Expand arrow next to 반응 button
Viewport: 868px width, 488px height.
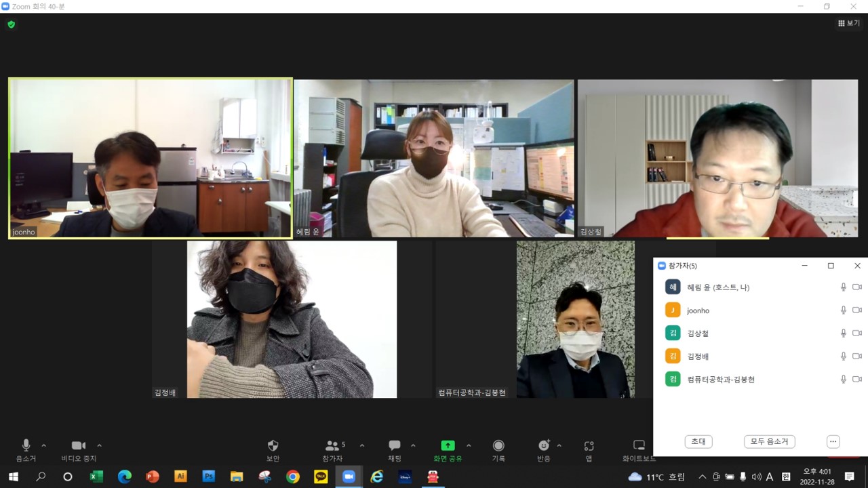(x=559, y=445)
